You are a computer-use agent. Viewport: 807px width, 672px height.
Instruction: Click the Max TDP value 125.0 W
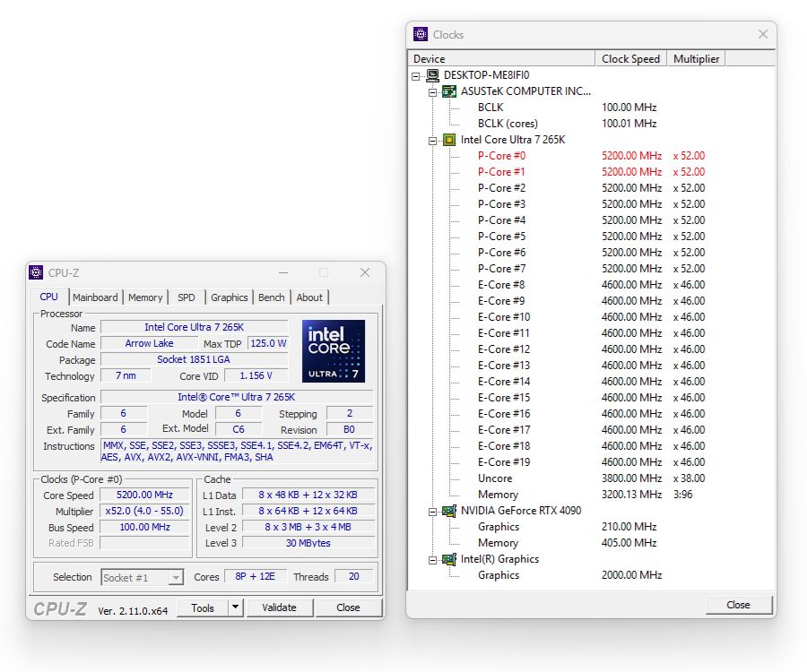click(268, 343)
